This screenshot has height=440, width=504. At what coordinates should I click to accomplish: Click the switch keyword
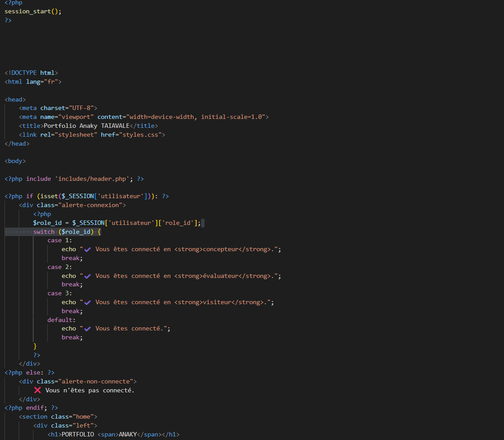click(44, 232)
